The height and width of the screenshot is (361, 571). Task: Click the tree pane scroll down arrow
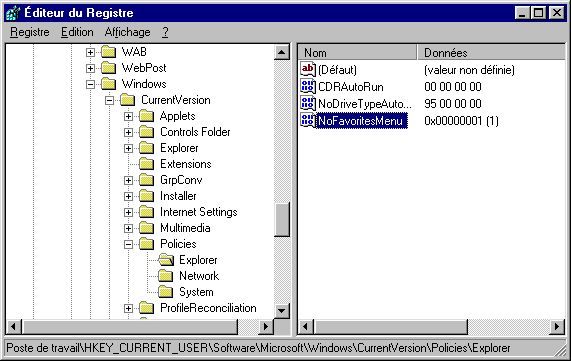pyautogui.click(x=281, y=311)
